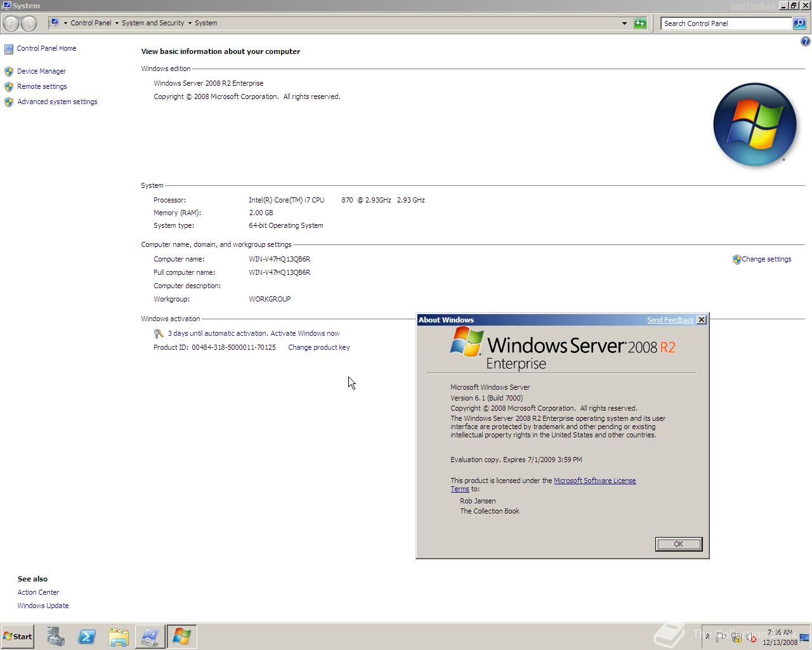Click the Search Control Panel field
812x650 pixels.
coord(726,23)
